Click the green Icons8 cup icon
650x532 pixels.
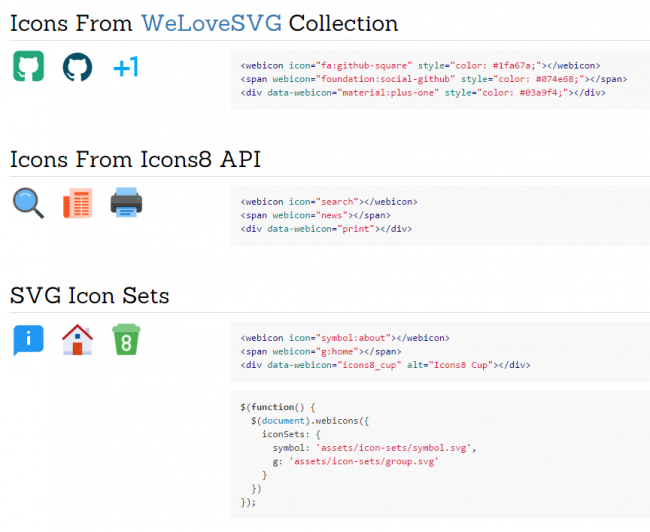pyautogui.click(x=126, y=340)
